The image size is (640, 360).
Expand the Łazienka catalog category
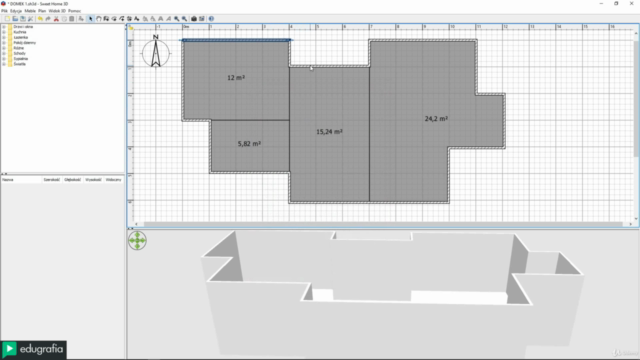(x=4, y=38)
